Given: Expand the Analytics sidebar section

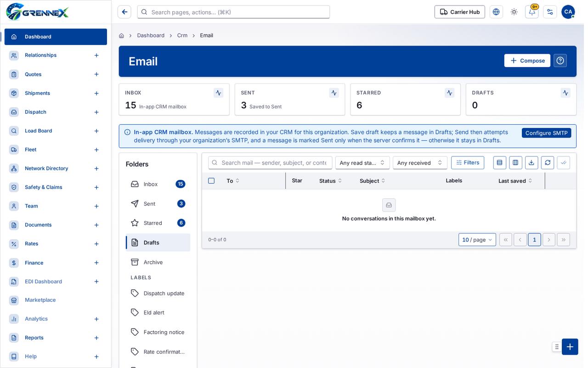Looking at the screenshot, I should [96, 319].
